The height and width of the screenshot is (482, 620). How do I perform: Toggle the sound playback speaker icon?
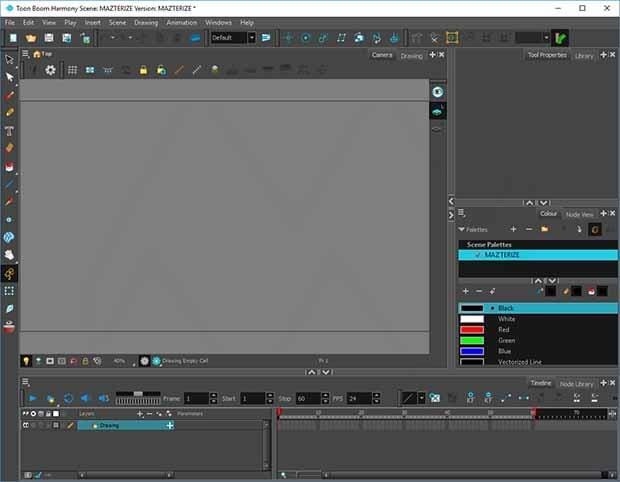[x=85, y=398]
